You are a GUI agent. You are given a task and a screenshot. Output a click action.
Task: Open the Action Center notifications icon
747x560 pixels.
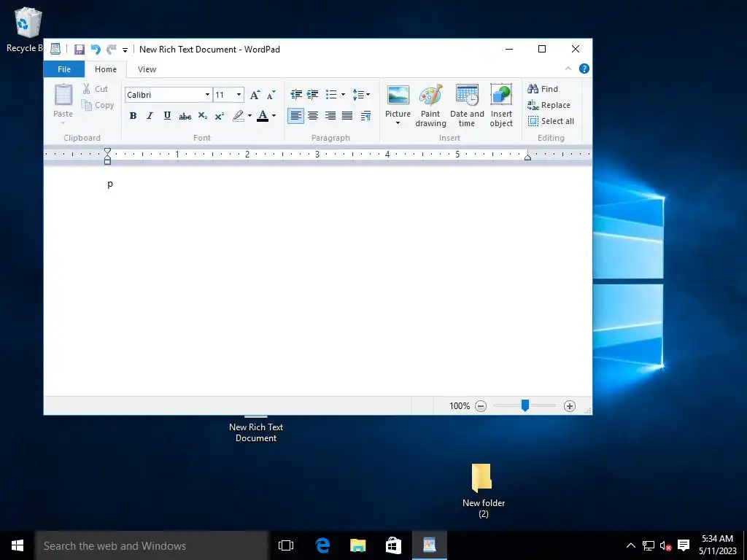click(x=684, y=545)
